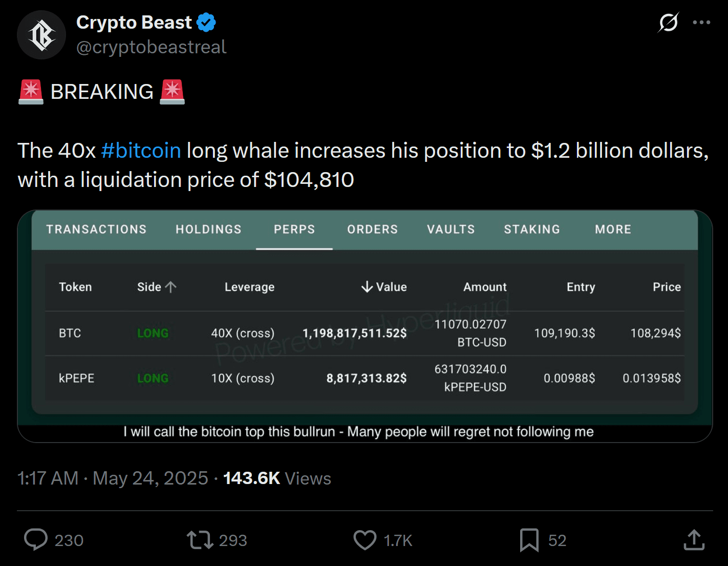Switch to the TRANSACTIONS tab
Image resolution: width=728 pixels, height=566 pixels.
pyautogui.click(x=96, y=229)
